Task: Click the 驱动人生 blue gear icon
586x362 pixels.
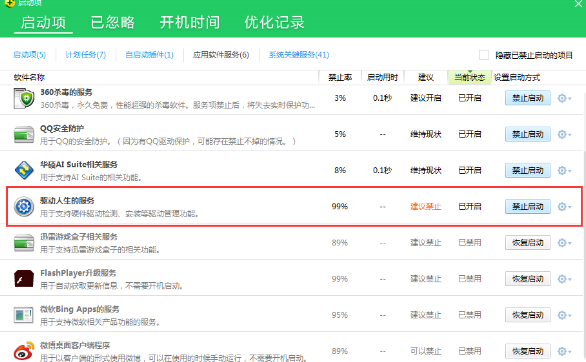Action: coord(24,207)
